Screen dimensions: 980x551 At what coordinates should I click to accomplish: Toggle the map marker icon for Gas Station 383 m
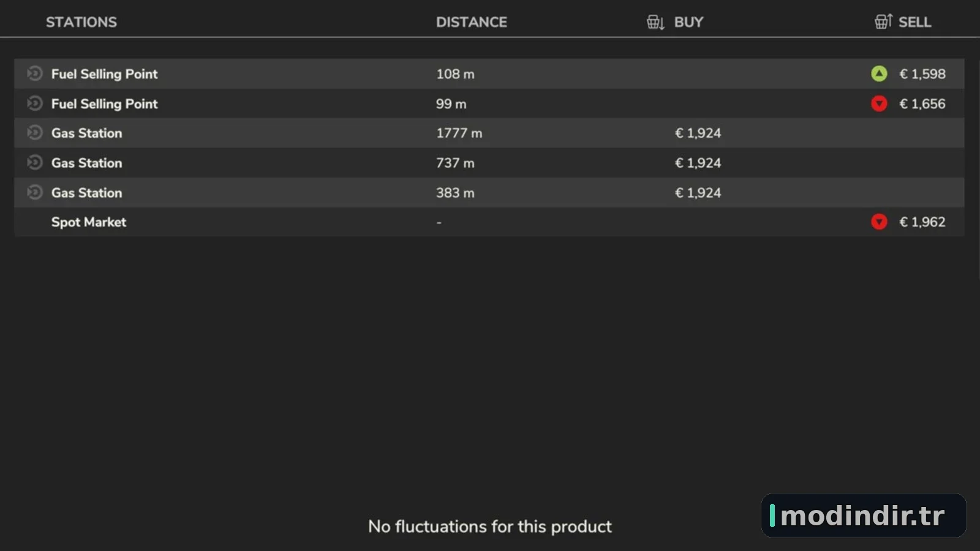(x=35, y=192)
